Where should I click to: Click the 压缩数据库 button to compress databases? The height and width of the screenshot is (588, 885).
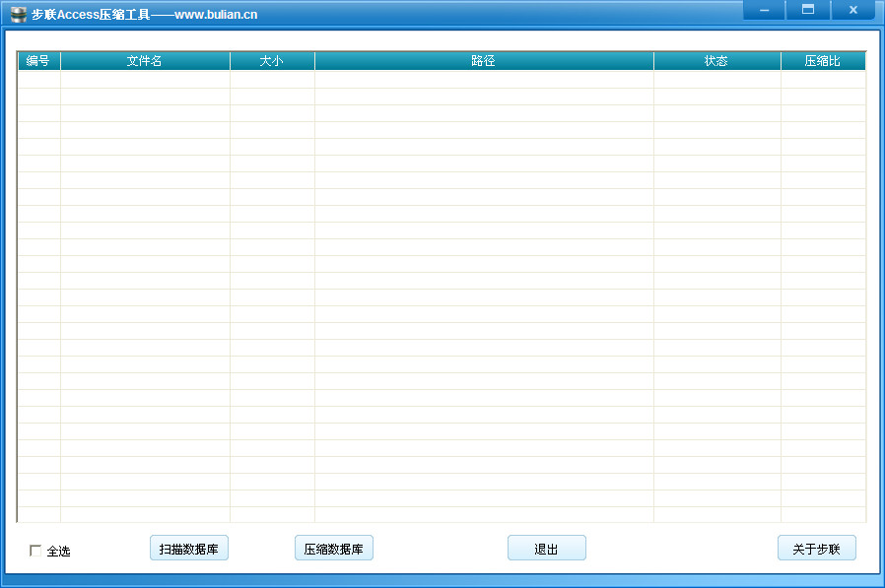click(x=334, y=548)
